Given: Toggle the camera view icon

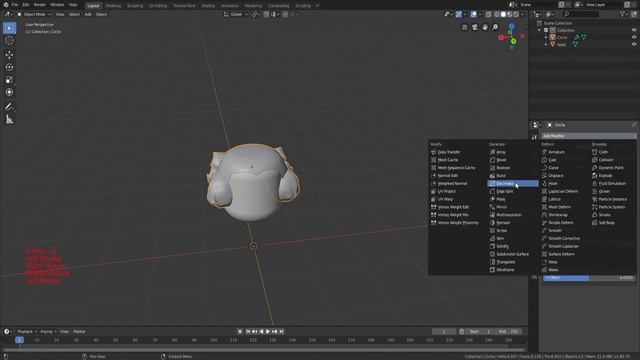Looking at the screenshot, I should pyautogui.click(x=475, y=27).
